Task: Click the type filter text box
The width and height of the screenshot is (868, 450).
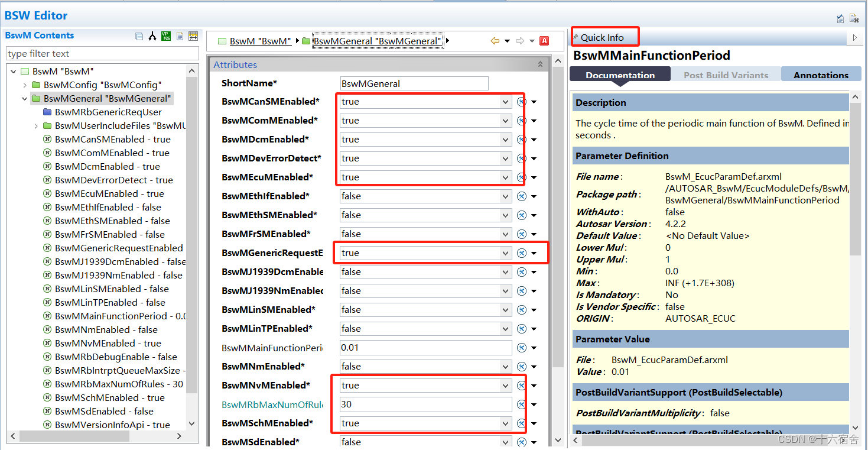Action: [102, 54]
